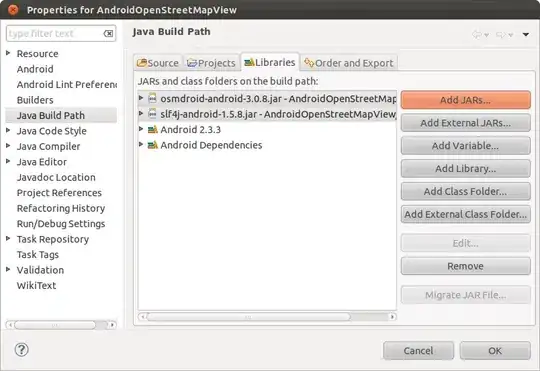540x371 pixels.
Task: Select Android in the properties tree
Action: coord(35,69)
